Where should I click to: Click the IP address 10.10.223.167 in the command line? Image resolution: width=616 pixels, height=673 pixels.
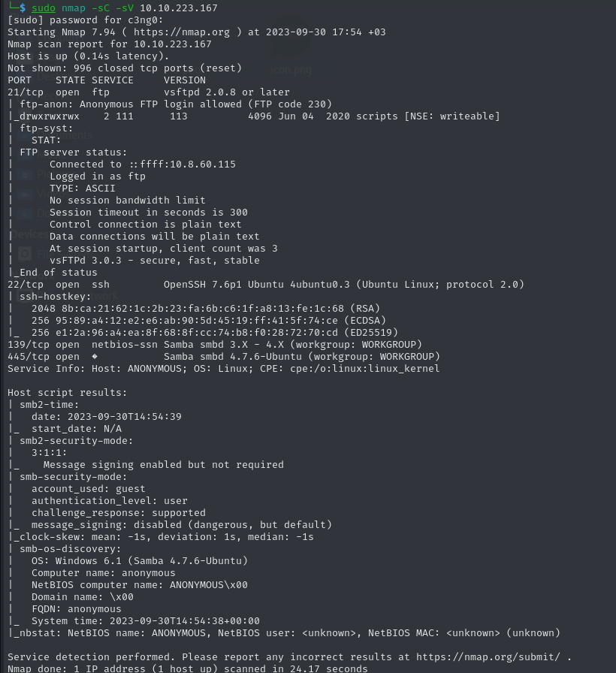point(179,8)
